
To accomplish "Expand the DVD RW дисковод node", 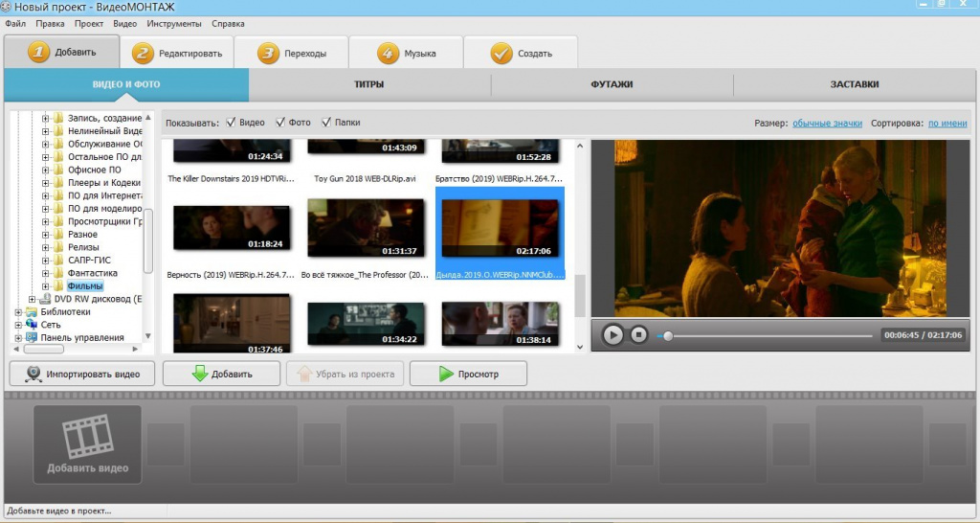I will pyautogui.click(x=32, y=299).
